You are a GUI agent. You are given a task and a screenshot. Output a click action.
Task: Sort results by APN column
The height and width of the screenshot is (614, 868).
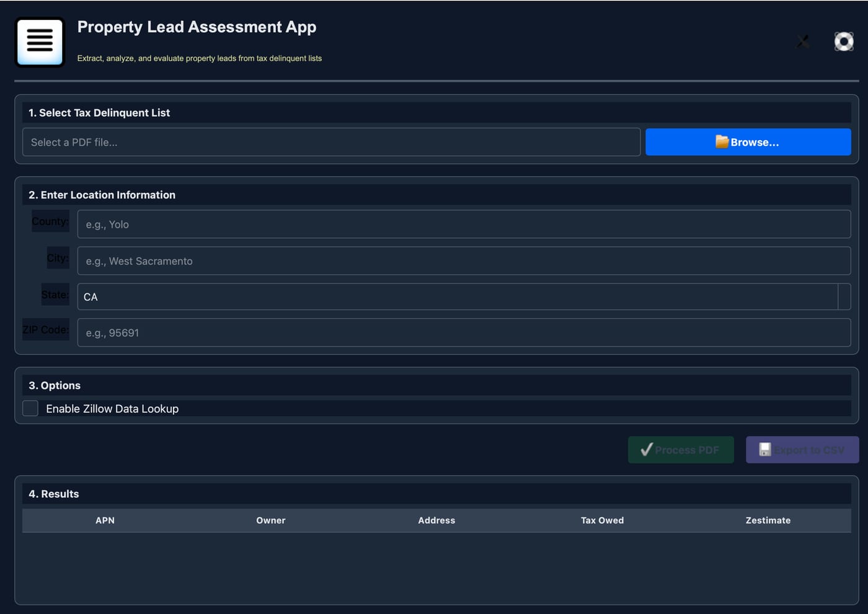(105, 520)
